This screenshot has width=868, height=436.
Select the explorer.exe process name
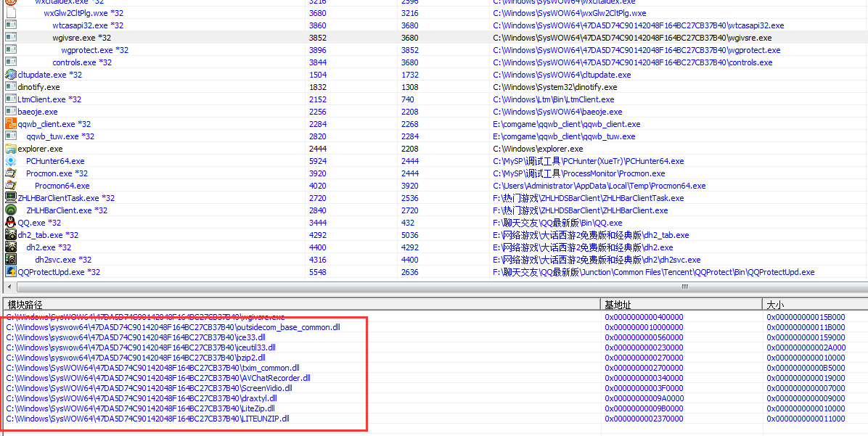point(41,149)
